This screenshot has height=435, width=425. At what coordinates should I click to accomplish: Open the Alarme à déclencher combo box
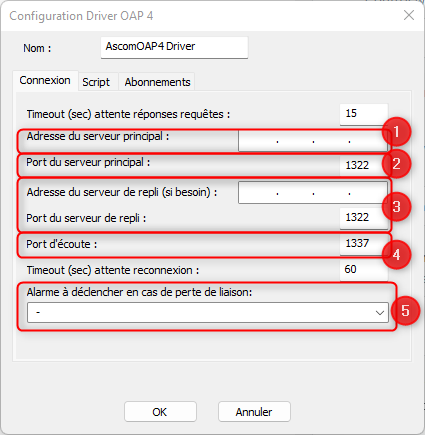208,313
